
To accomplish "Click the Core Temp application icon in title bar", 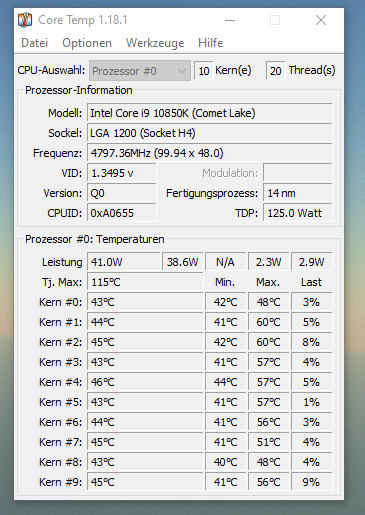I will [x=25, y=20].
